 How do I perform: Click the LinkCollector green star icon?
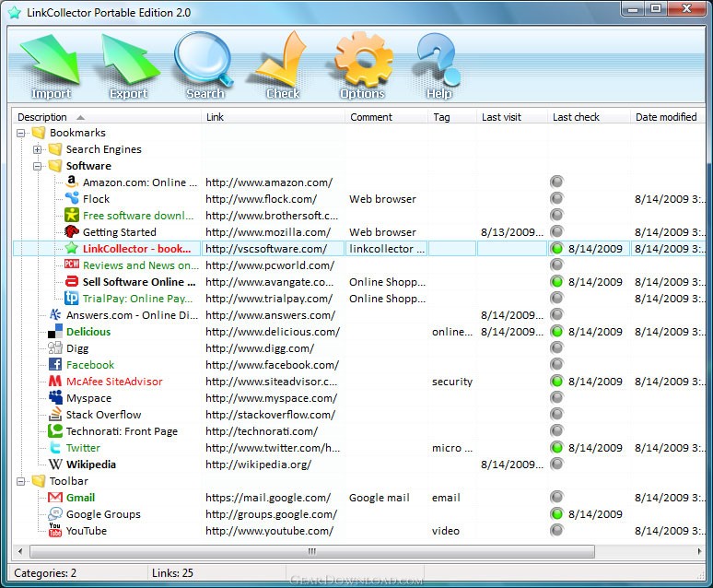click(71, 248)
